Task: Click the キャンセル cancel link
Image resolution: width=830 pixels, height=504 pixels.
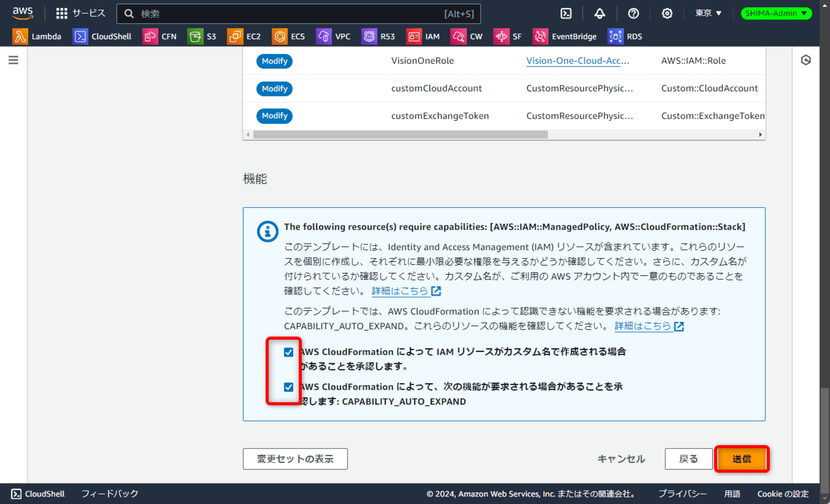Action: pyautogui.click(x=621, y=459)
